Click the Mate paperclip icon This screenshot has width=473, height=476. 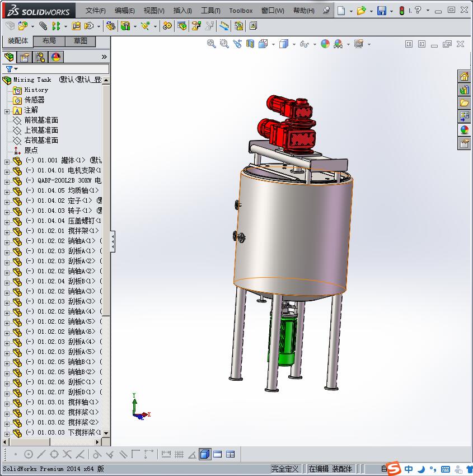point(43,26)
